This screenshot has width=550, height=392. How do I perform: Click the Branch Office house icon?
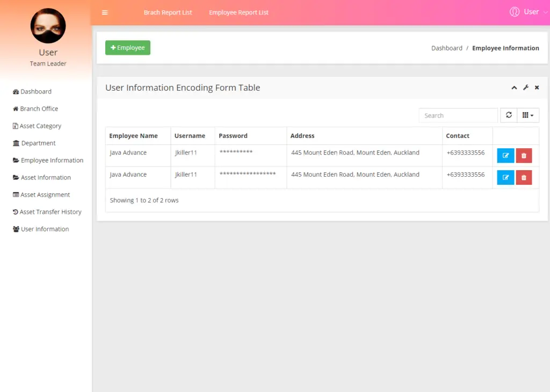pyautogui.click(x=16, y=108)
